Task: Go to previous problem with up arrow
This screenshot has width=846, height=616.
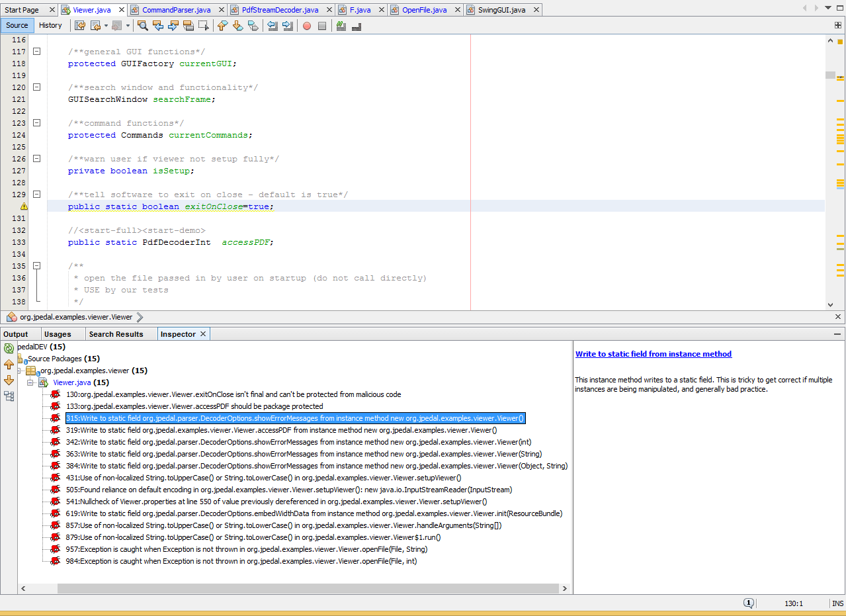Action: pyautogui.click(x=9, y=365)
